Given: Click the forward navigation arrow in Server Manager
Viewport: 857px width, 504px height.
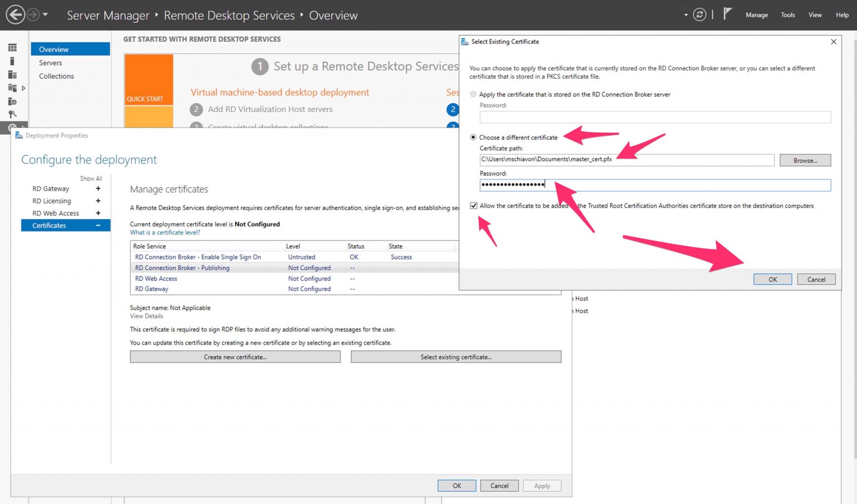Looking at the screenshot, I should coord(33,14).
